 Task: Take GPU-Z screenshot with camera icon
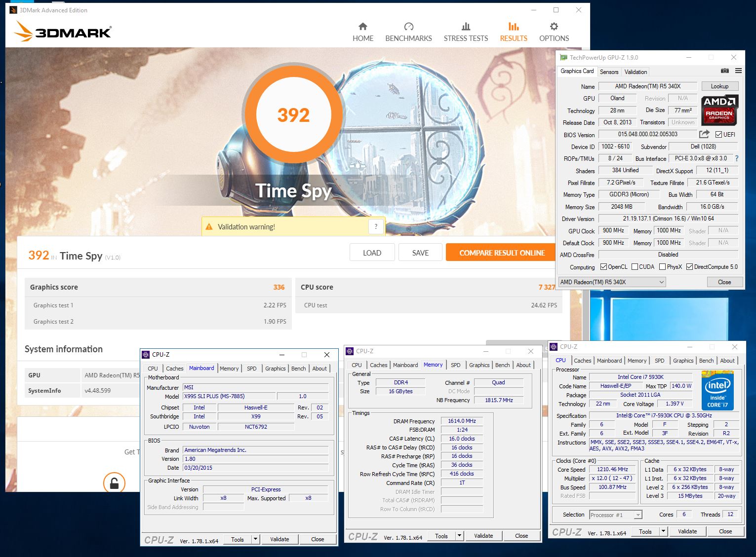tap(724, 71)
